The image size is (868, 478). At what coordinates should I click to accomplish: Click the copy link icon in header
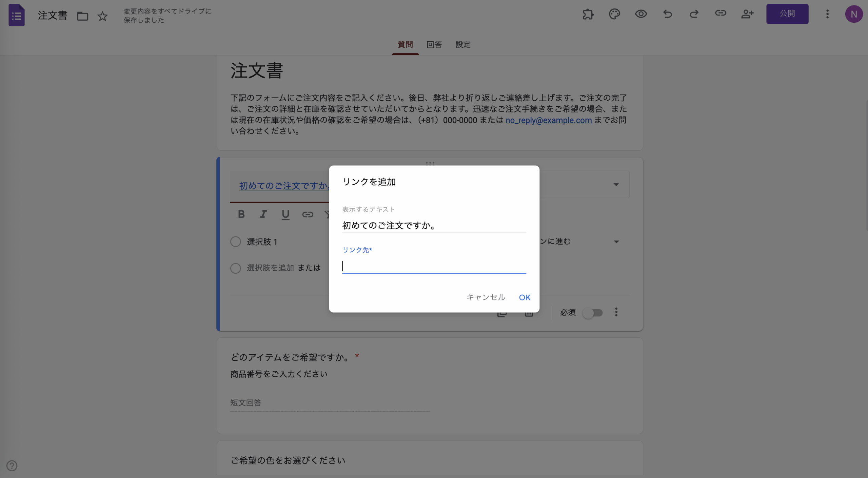tap(721, 14)
